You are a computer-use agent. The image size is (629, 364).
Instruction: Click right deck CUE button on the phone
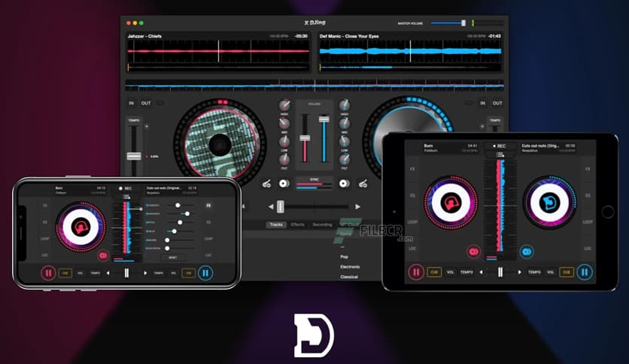click(188, 273)
